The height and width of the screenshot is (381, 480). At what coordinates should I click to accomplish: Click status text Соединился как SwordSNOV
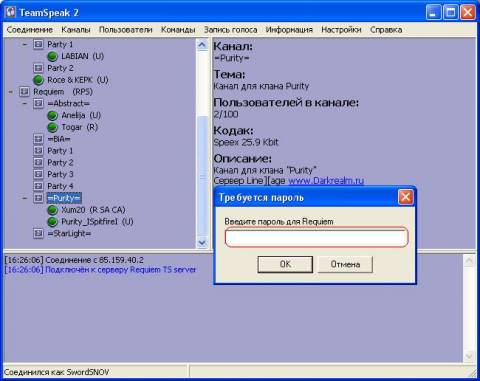click(56, 372)
